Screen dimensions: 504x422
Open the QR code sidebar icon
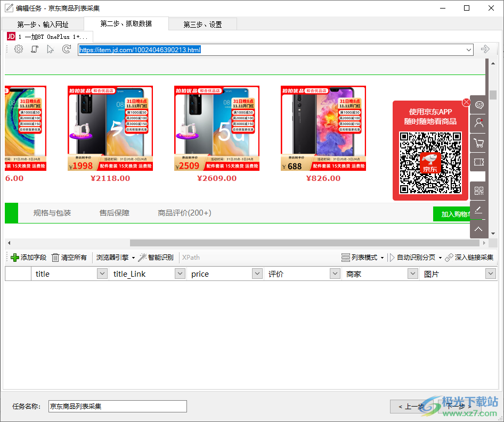pos(479,191)
